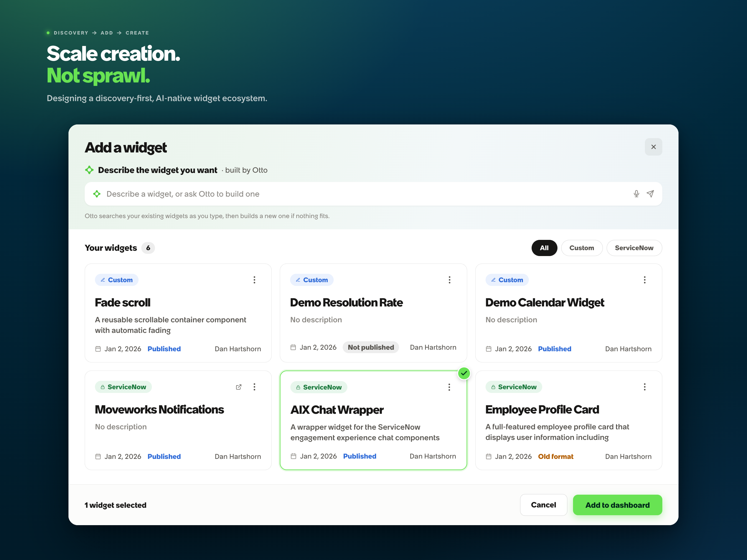This screenshot has height=560, width=747.
Task: Click calendar icon on Moveworks Notifications card
Action: pos(98,456)
